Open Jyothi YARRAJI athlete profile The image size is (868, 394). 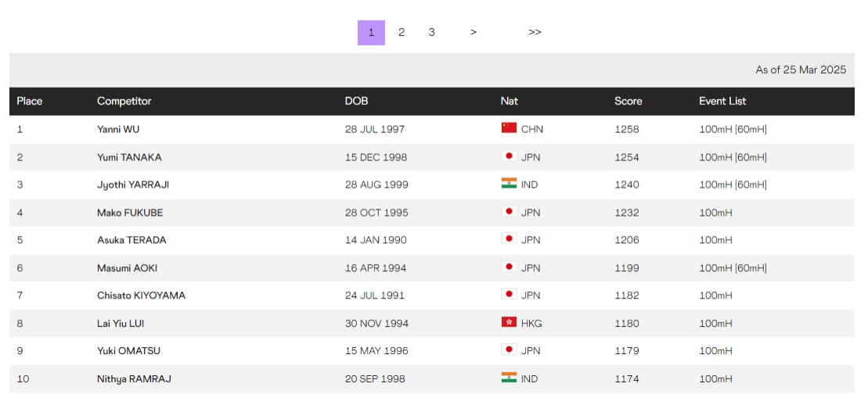(133, 184)
